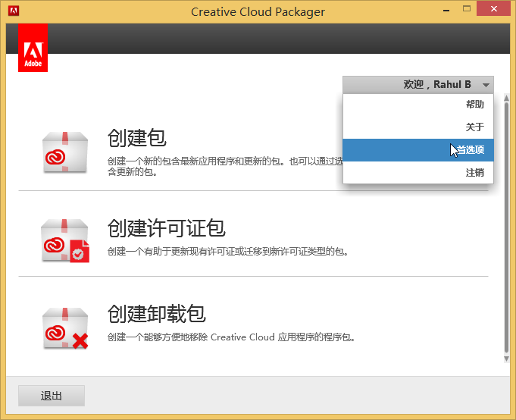Select 帮助 from the user menu

[474, 105]
